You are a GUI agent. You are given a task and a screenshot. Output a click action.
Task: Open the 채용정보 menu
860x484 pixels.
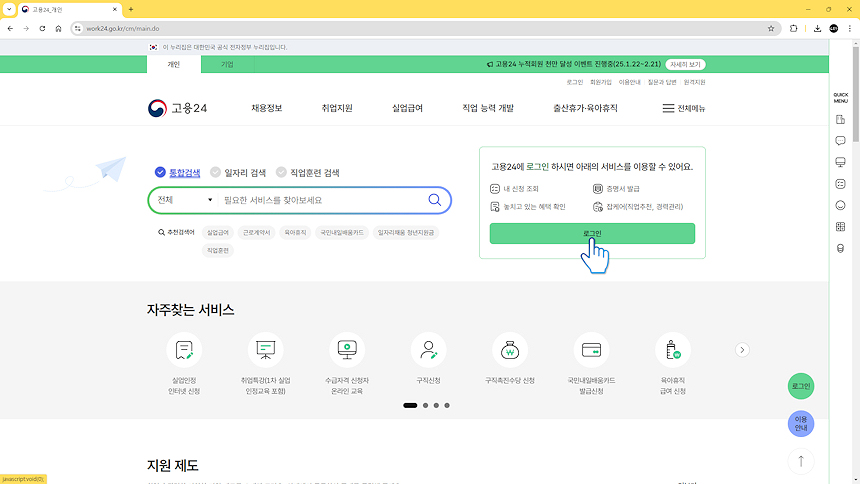267,108
